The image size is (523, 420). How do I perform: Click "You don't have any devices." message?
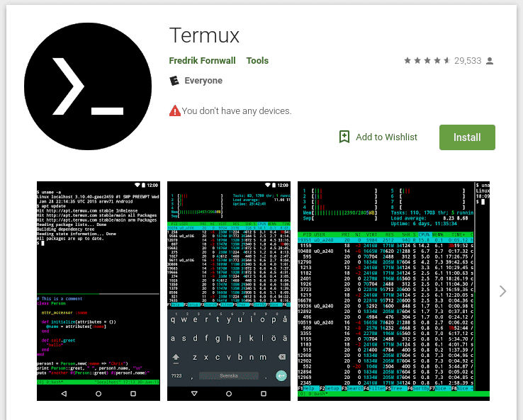[x=237, y=111]
